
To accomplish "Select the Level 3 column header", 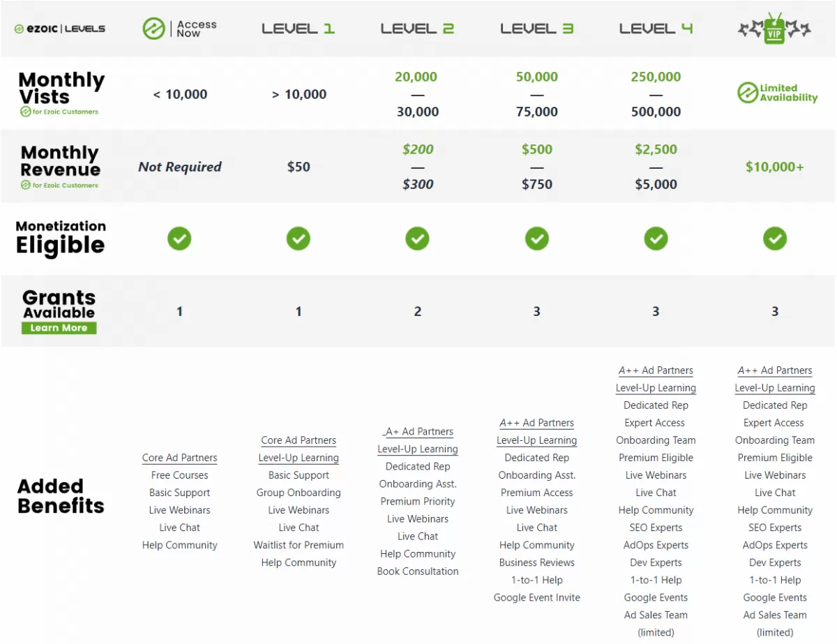I will coord(537,29).
